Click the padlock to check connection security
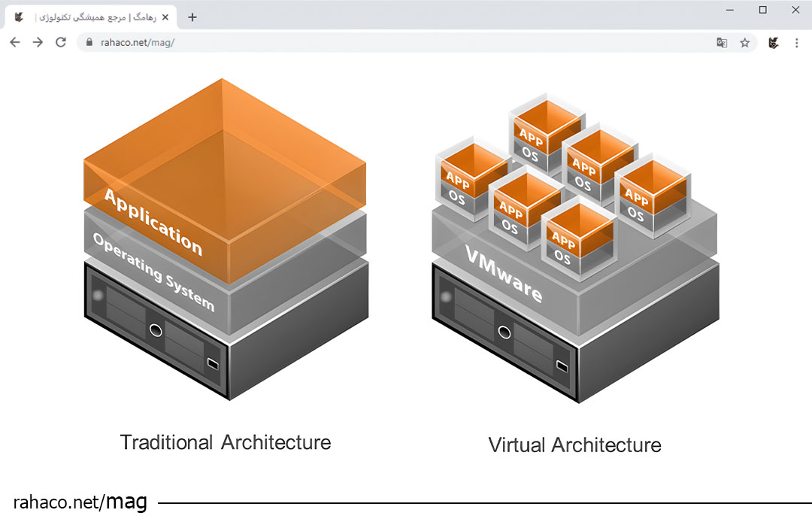This screenshot has width=812, height=516. point(89,43)
